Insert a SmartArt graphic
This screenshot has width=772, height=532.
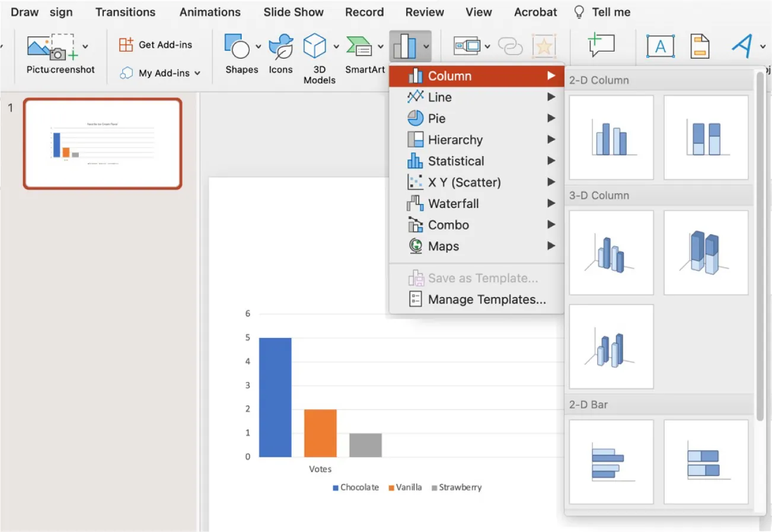point(365,53)
